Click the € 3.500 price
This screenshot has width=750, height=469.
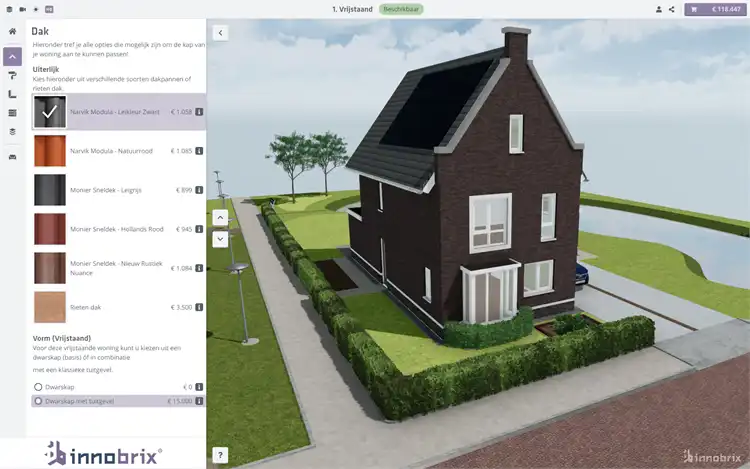pyautogui.click(x=181, y=307)
